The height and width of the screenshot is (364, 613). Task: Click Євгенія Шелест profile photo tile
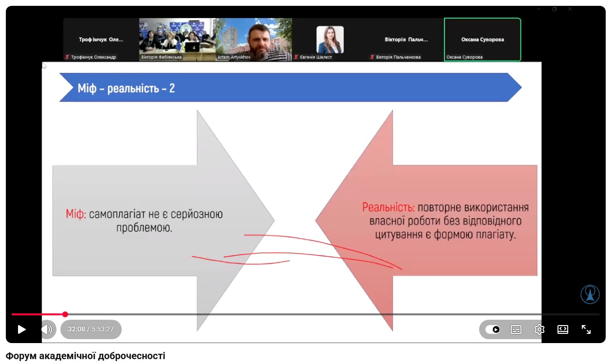pyautogui.click(x=330, y=39)
